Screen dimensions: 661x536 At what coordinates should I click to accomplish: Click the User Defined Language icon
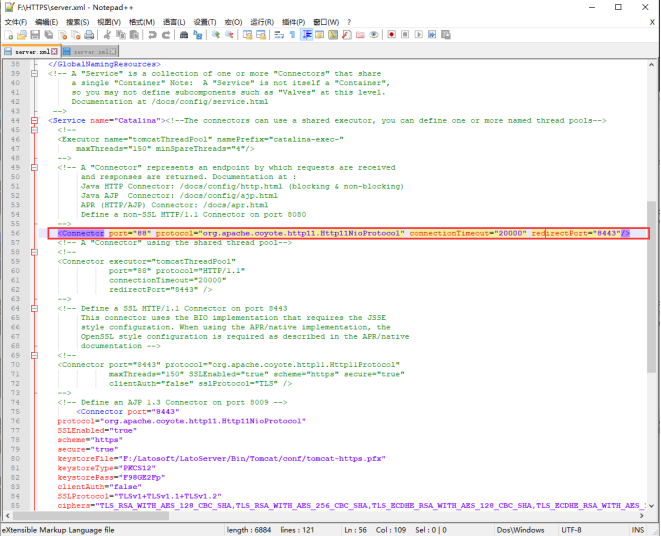[x=320, y=35]
